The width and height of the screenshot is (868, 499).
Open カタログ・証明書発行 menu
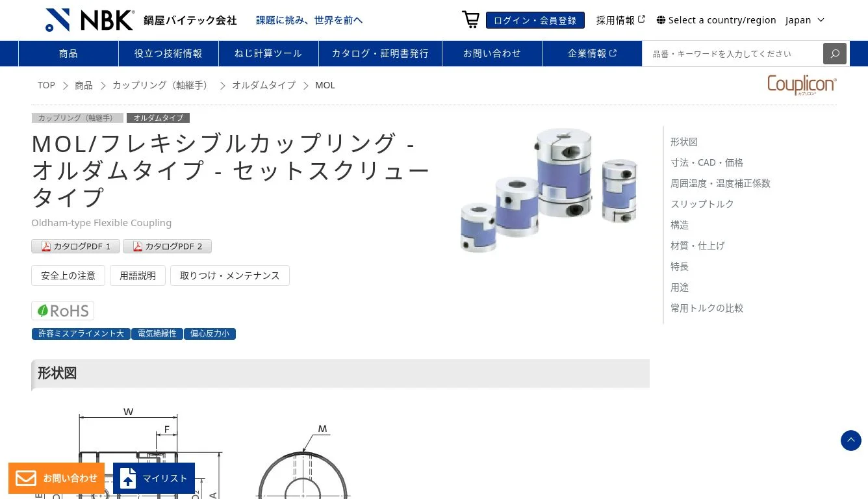coord(380,53)
